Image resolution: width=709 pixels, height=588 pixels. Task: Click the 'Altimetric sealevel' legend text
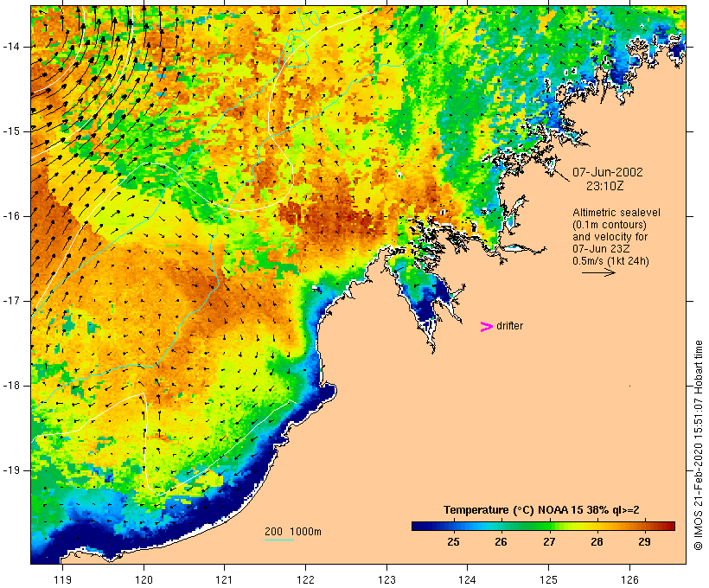(x=616, y=213)
